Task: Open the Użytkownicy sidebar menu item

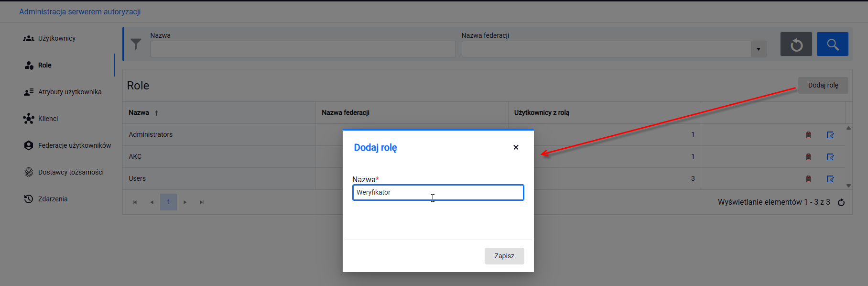Action: point(57,38)
